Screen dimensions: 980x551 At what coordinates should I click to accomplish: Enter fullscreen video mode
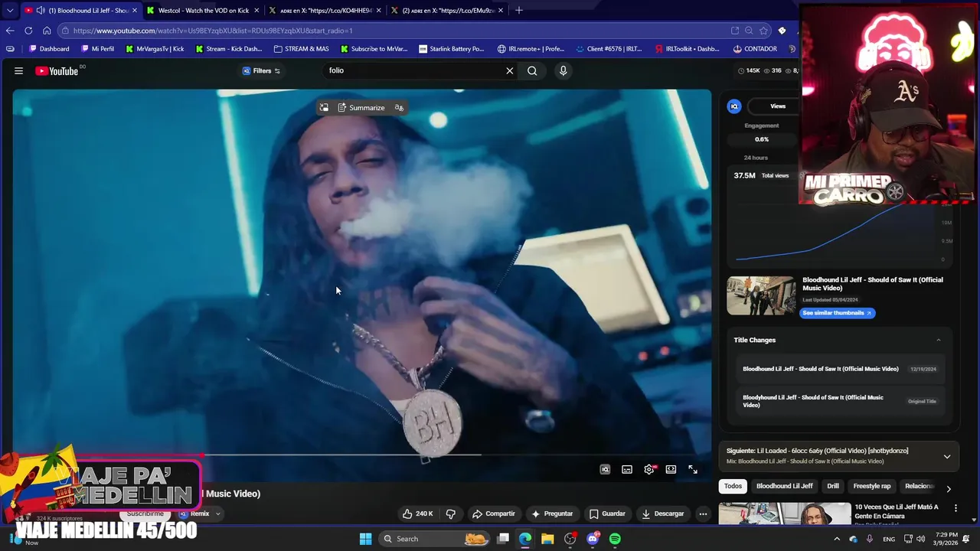(693, 469)
